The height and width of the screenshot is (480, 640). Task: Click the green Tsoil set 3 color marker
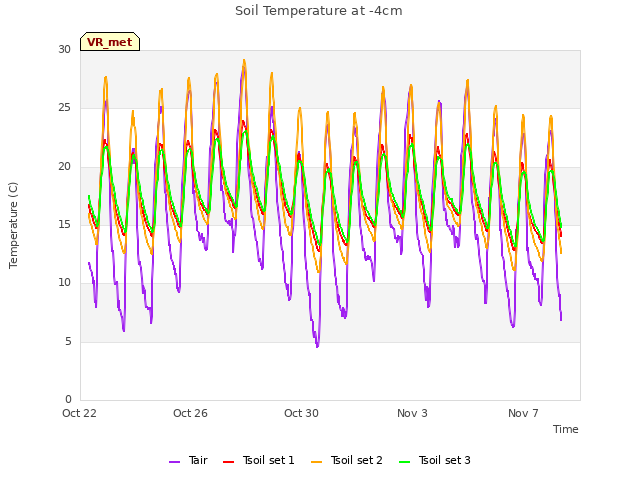404,462
